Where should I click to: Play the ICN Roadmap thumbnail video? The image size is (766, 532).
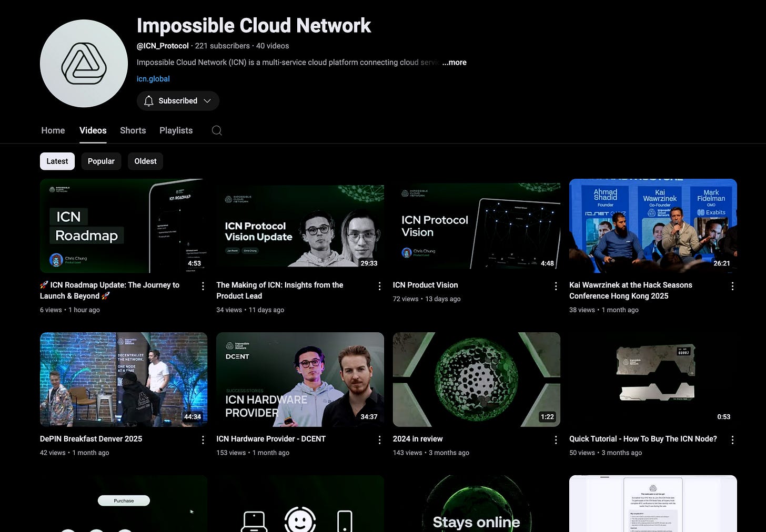coord(124,226)
